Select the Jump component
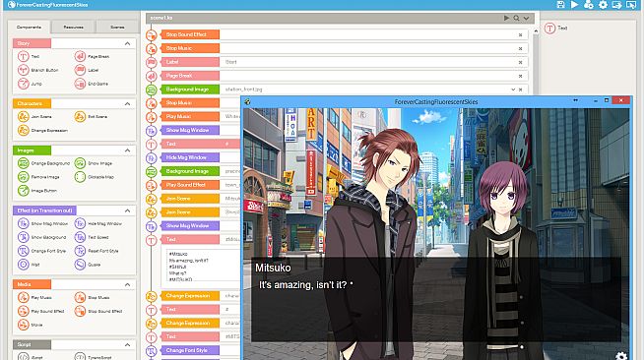 [x=30, y=84]
